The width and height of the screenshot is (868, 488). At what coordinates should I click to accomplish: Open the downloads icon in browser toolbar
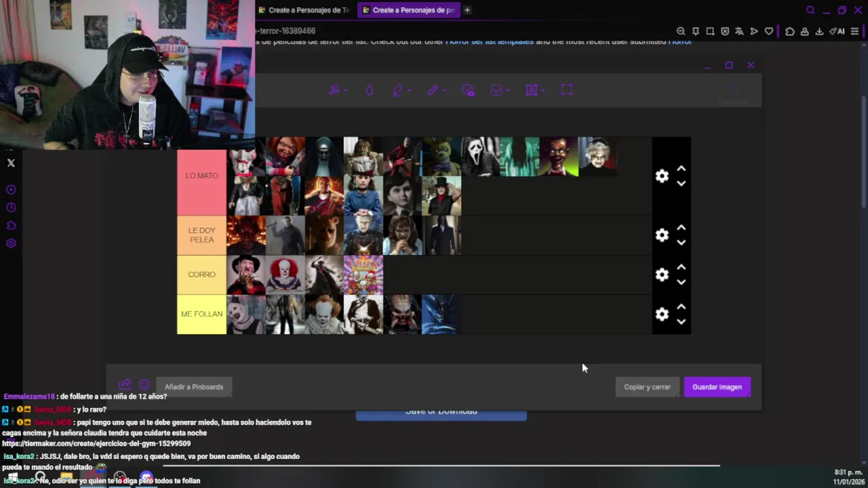pyautogui.click(x=819, y=31)
